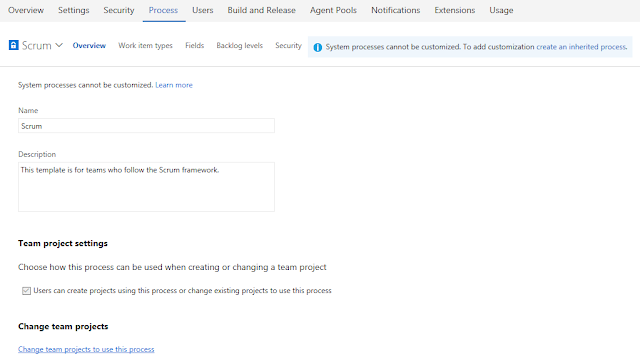Switch to the Fields sub-tab
The image size is (640, 360).
(x=194, y=45)
